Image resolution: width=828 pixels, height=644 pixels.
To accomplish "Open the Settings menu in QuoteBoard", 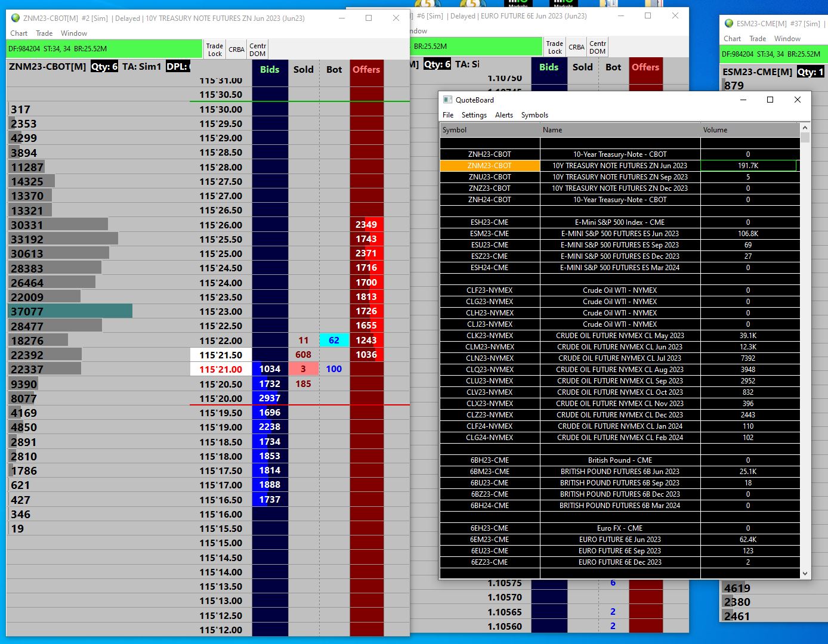I will tap(474, 115).
